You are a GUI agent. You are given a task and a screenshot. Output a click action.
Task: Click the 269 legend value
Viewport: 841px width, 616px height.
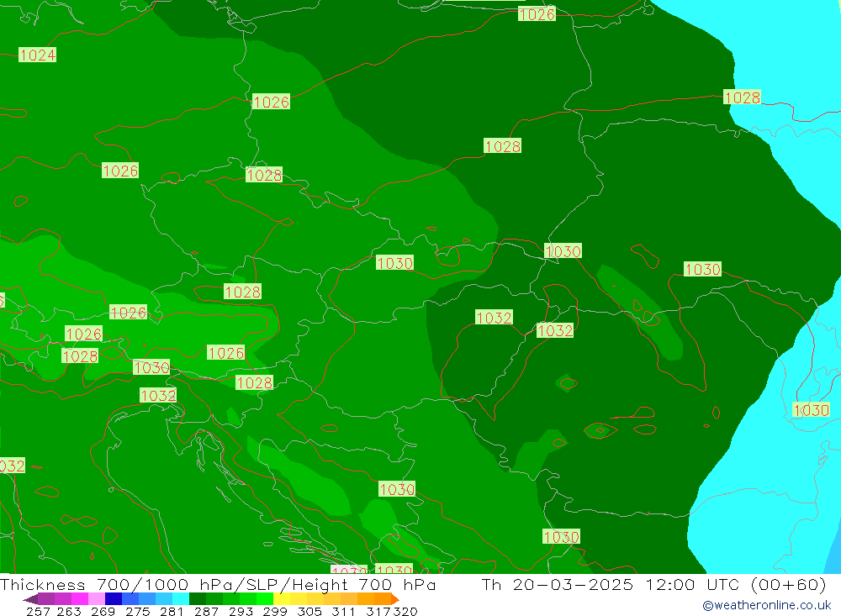coord(103,611)
